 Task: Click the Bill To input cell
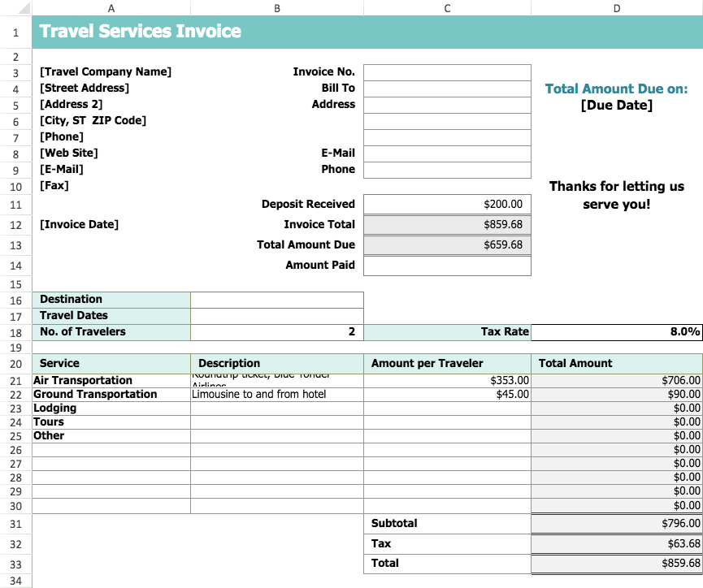pos(448,89)
